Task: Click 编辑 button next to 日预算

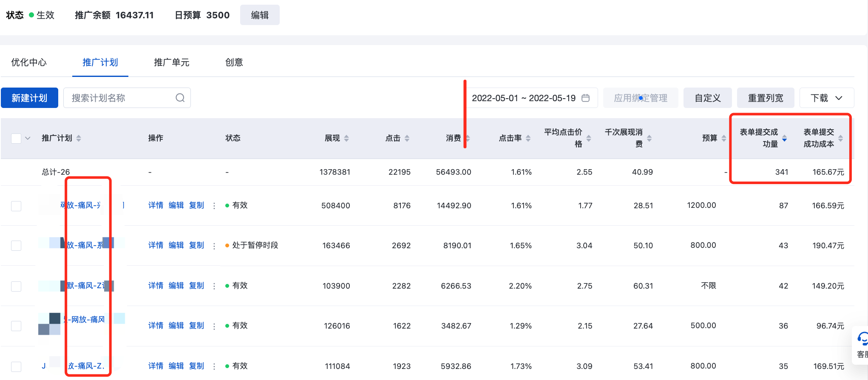Action: (260, 15)
